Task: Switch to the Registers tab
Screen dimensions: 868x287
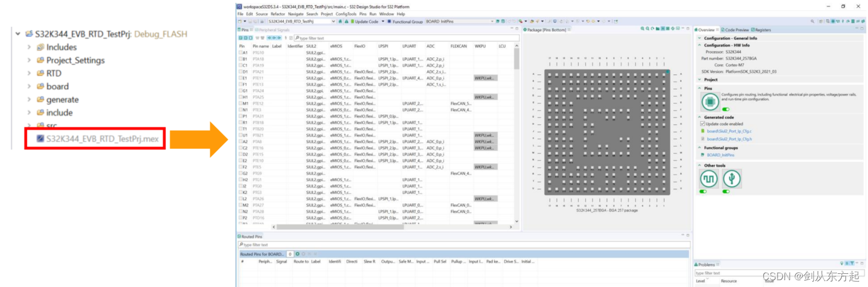Action: tap(761, 30)
